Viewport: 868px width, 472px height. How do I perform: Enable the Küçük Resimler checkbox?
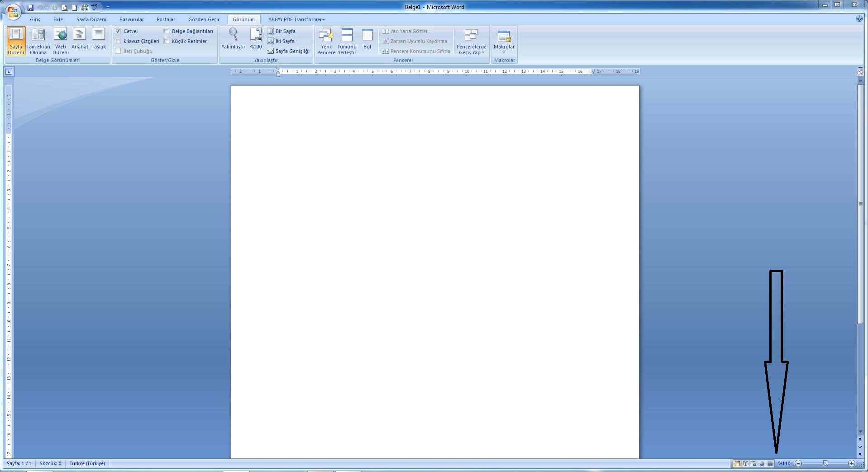tap(167, 41)
